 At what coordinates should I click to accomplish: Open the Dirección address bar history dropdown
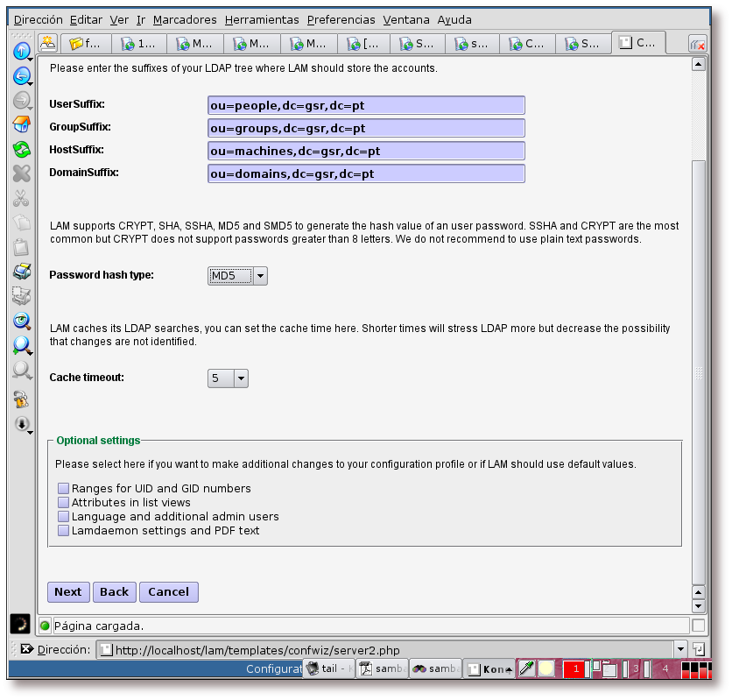pos(682,650)
